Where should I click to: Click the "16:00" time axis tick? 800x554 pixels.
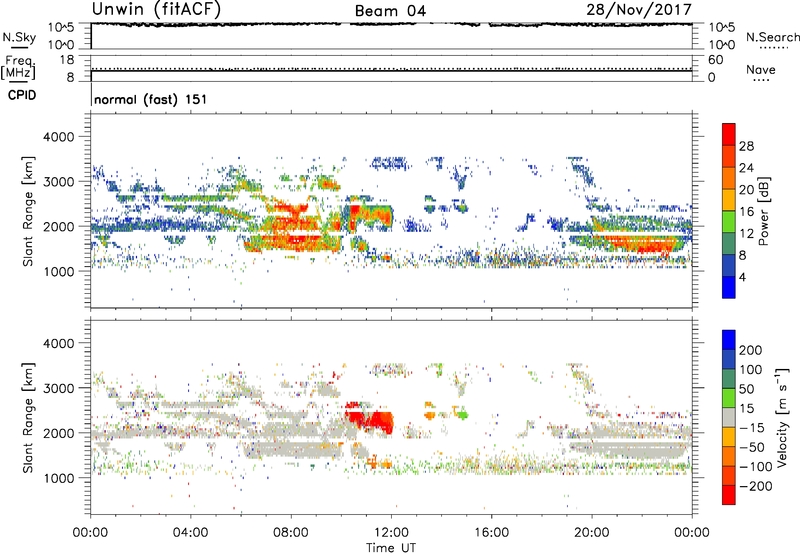coord(491,533)
